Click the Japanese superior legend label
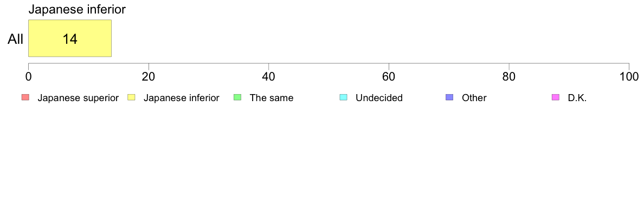Image resolution: width=644 pixels, height=199 pixels. tap(78, 98)
